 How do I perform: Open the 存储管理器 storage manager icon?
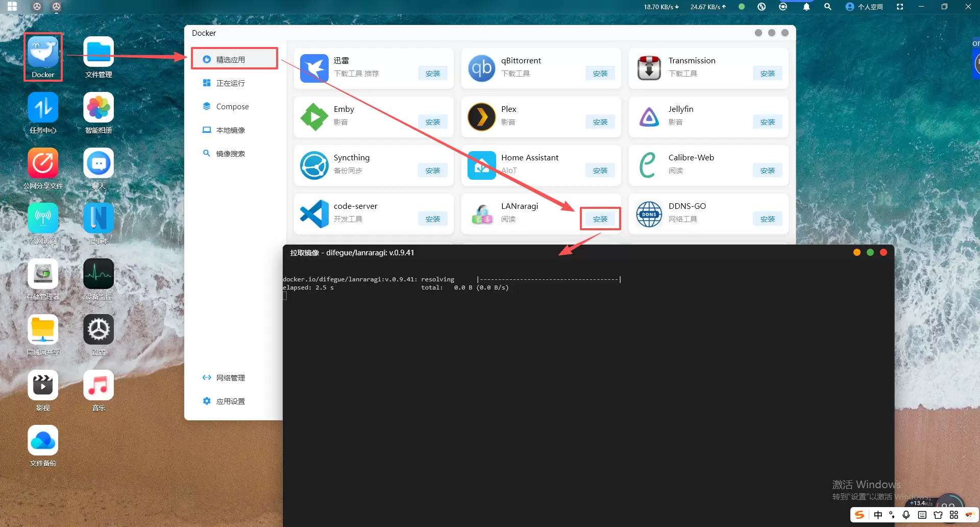43,274
